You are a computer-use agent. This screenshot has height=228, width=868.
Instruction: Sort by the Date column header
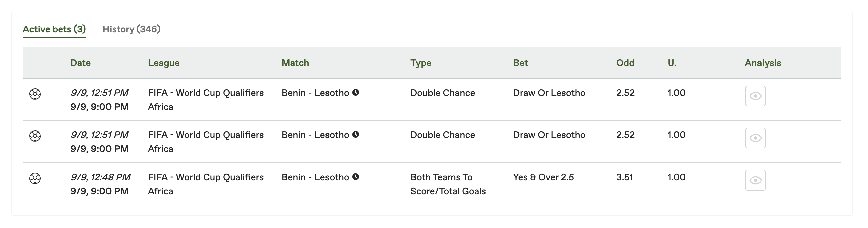tap(80, 63)
